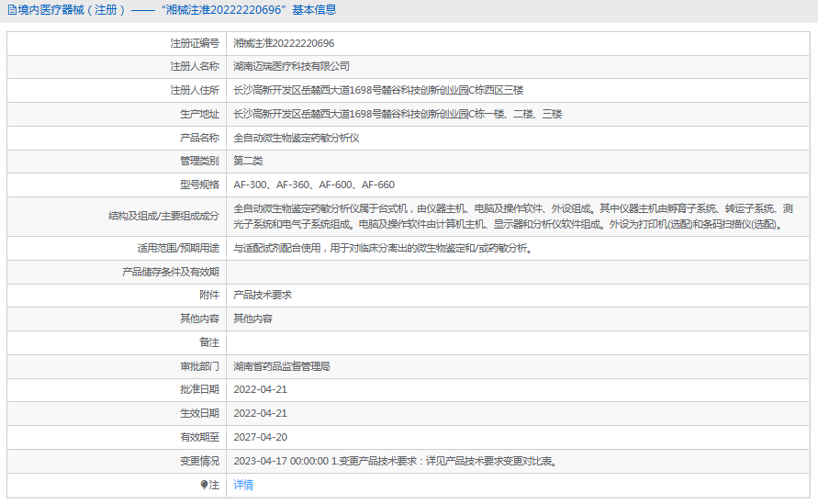Click registrant name 湖南迈瑞医疗科技有限公司

[292, 66]
